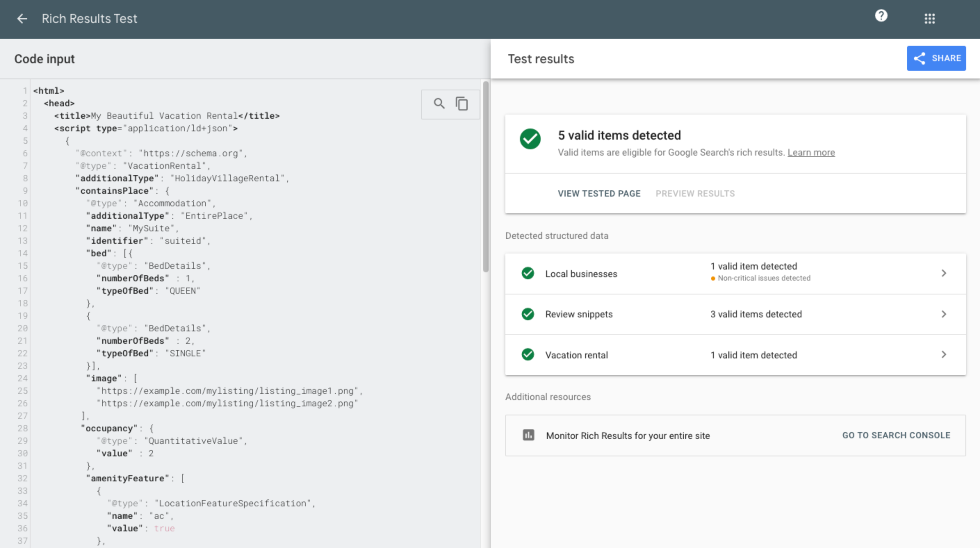Click the green checkmark for Review snippets
Screen dimensions: 980x548
pyautogui.click(x=528, y=314)
